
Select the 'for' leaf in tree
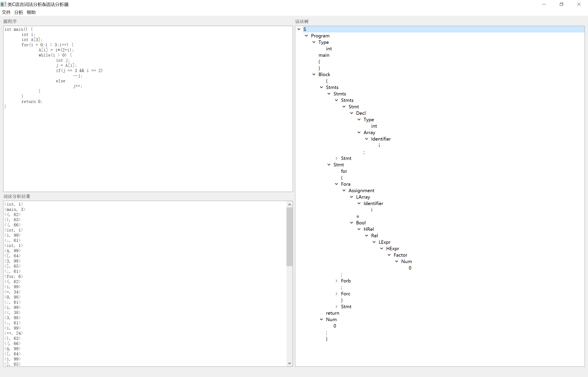coord(344,171)
